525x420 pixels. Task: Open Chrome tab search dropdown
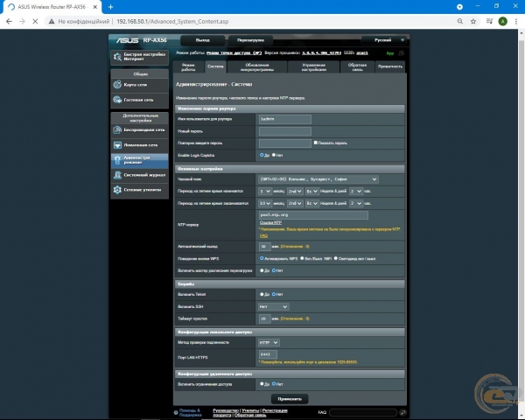tap(459, 7)
